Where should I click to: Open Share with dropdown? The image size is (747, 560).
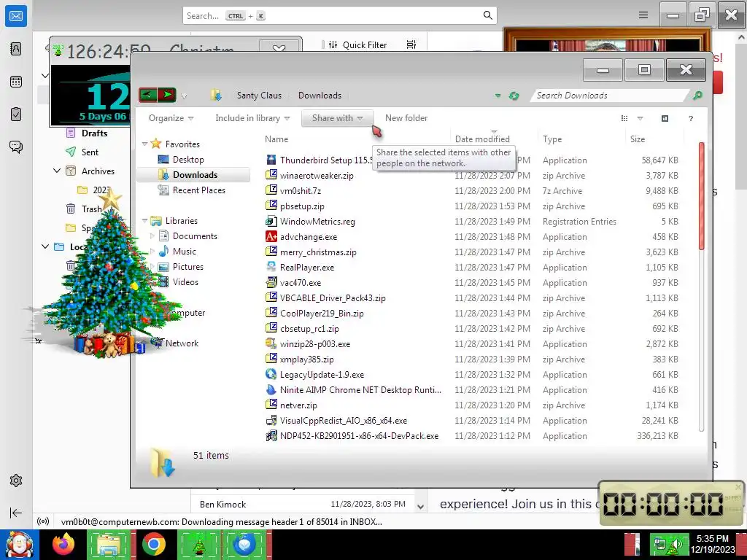pos(337,118)
